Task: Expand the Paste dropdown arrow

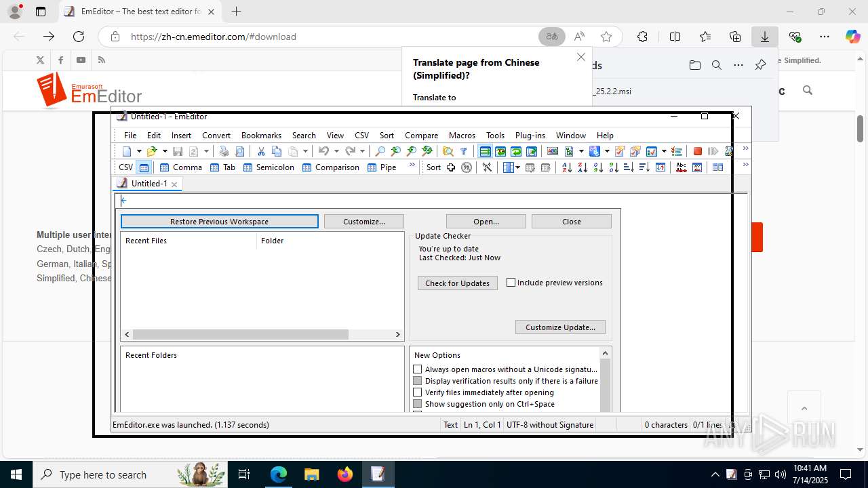Action: [306, 151]
